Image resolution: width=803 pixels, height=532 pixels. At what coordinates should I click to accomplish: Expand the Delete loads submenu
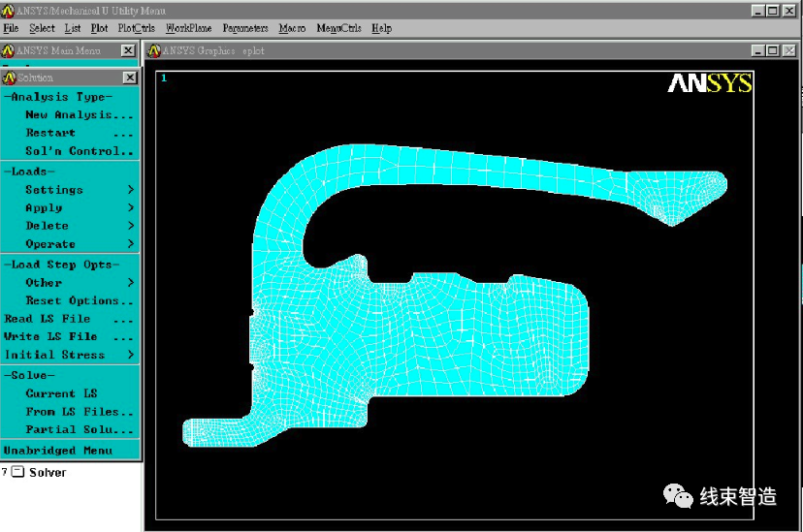[x=47, y=226]
